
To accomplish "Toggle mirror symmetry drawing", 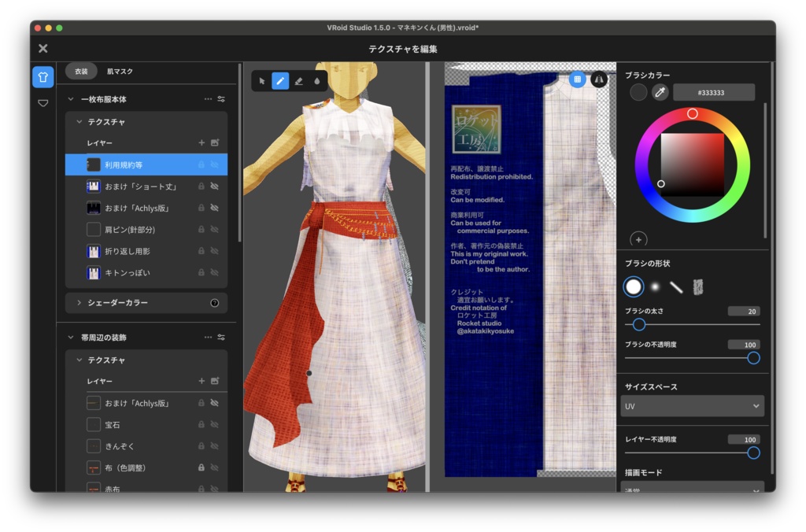I will click(x=599, y=79).
